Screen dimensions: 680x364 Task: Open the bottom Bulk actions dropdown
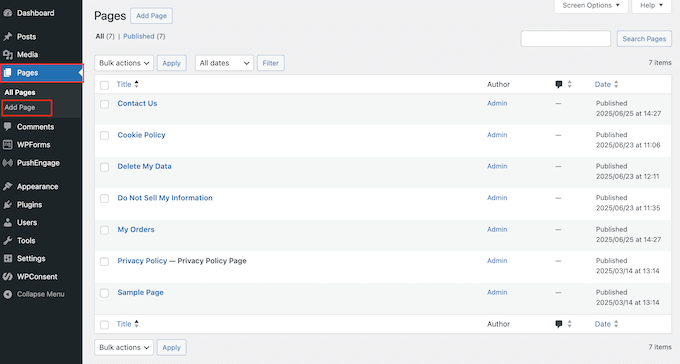tap(124, 348)
